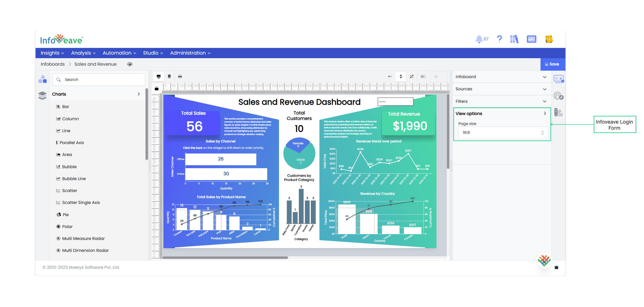Click the Bar chart type in sidebar
Viewport: 644px width, 307px height.
pos(66,107)
